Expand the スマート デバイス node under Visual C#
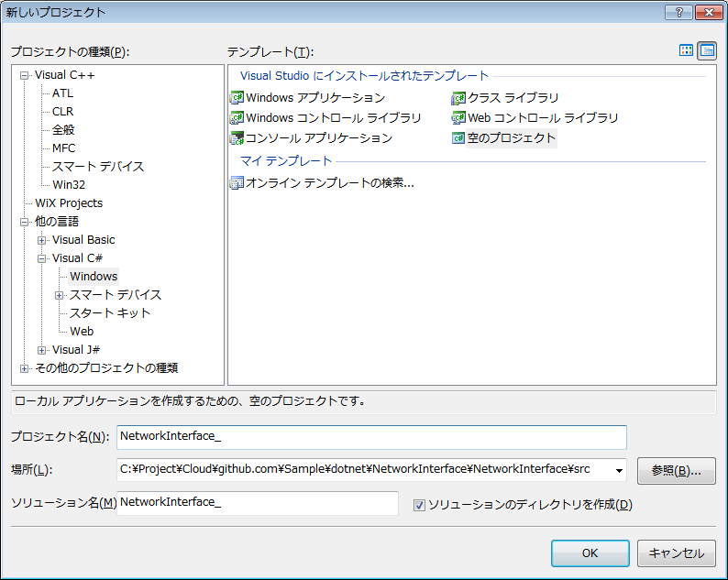Viewport: 728px width, 580px height. tap(59, 296)
